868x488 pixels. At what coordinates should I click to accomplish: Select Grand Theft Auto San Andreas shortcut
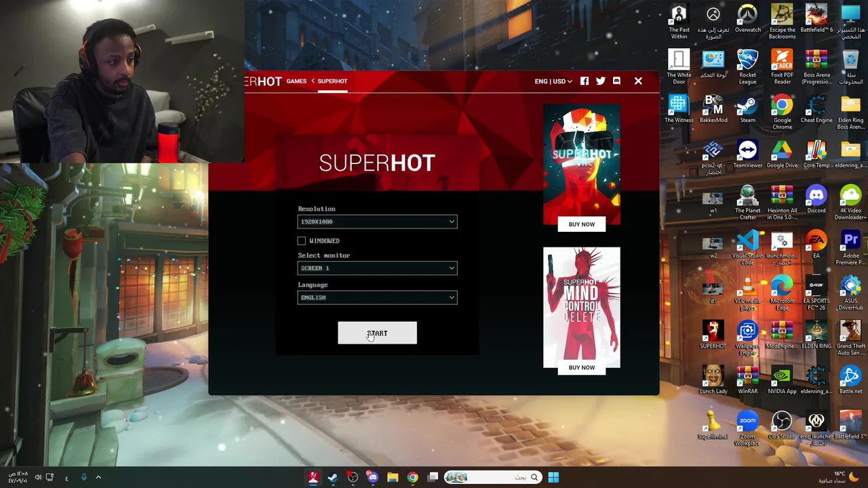(850, 338)
